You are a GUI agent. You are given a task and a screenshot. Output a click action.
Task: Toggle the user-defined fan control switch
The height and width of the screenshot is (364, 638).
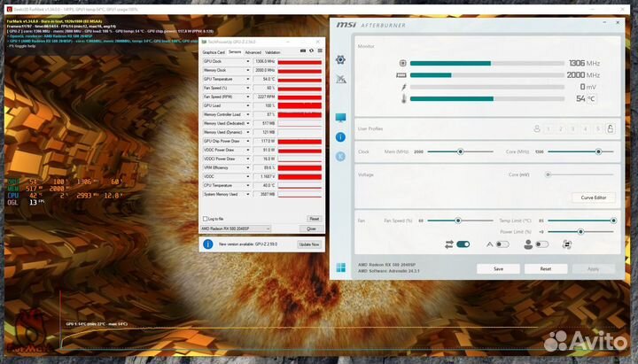[541, 244]
